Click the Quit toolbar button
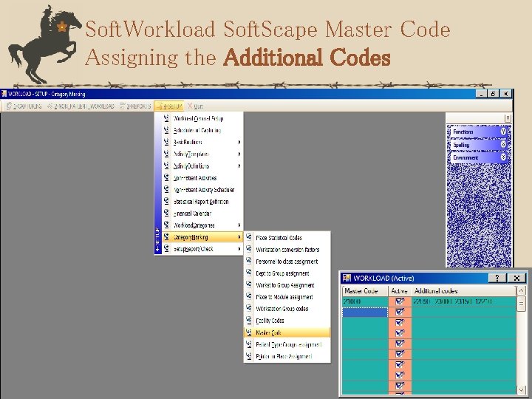 pyautogui.click(x=195, y=106)
